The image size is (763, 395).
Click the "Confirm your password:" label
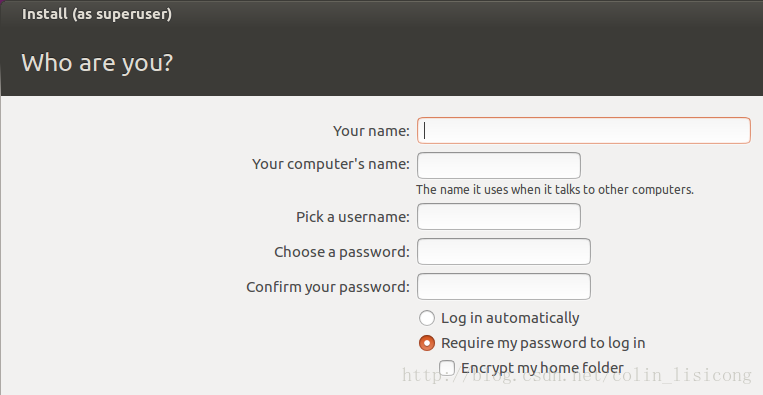click(328, 287)
